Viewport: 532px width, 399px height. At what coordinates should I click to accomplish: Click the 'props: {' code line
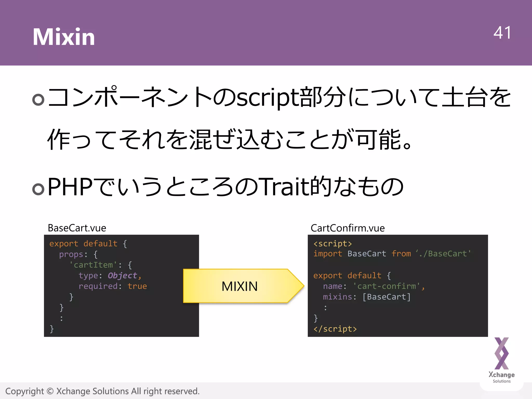pyautogui.click(x=78, y=254)
